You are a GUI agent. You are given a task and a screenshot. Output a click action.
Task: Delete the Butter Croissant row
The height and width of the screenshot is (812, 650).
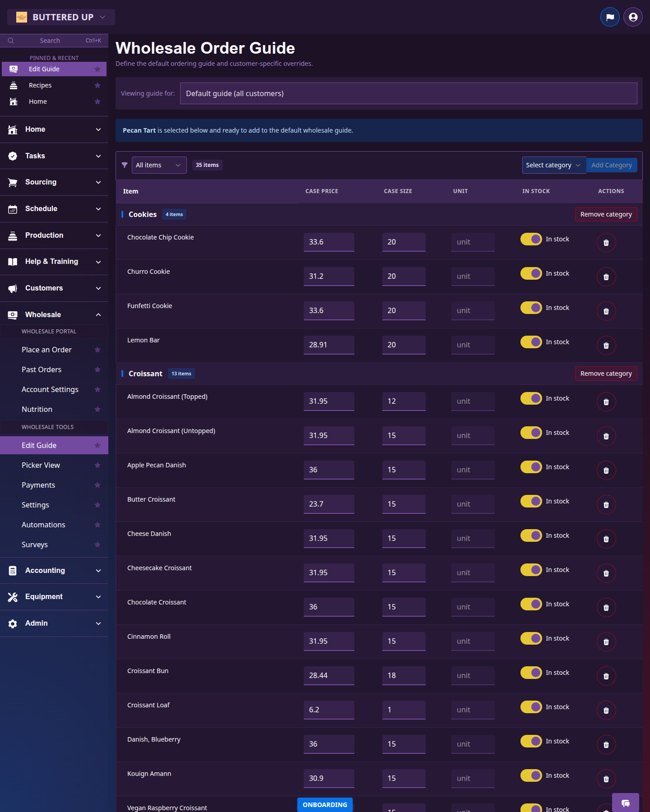(x=606, y=505)
